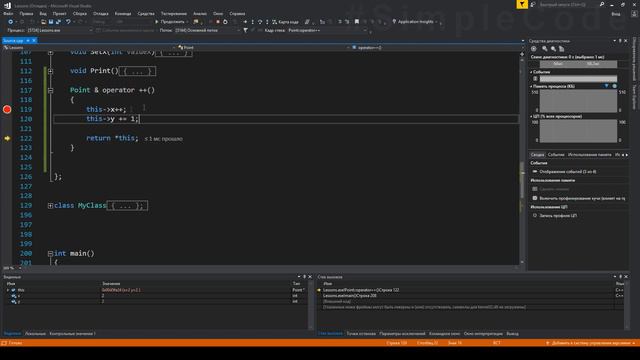Toggle the breakpoint on line 119

click(7, 109)
